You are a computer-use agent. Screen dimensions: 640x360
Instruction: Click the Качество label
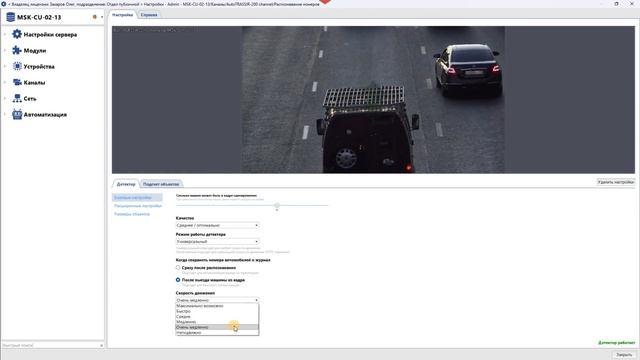(185, 218)
